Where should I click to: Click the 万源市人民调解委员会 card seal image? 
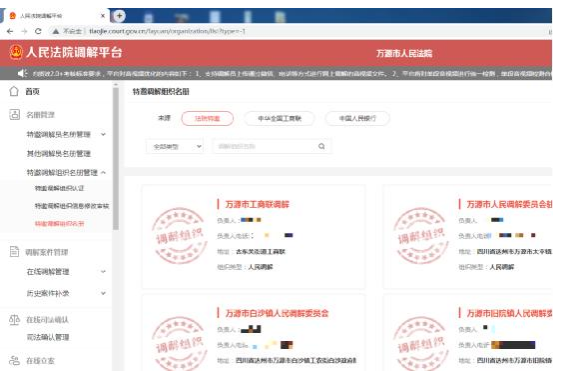coord(421,236)
